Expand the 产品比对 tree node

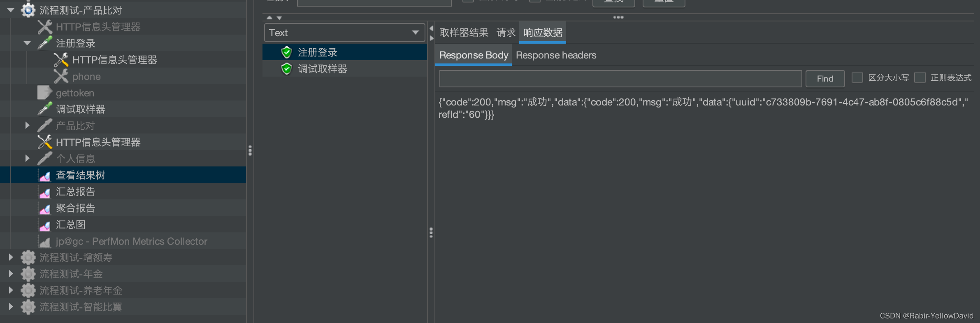(28, 125)
